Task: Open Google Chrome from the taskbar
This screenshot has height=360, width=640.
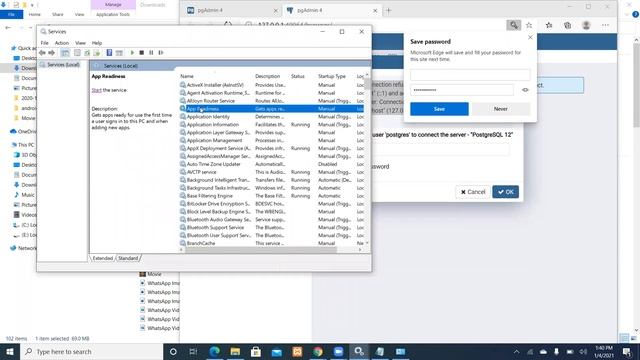Action: pyautogui.click(x=318, y=351)
